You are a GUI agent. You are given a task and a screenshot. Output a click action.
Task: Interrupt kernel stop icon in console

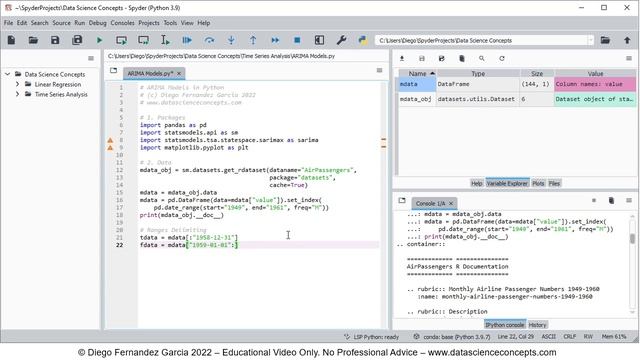594,200
